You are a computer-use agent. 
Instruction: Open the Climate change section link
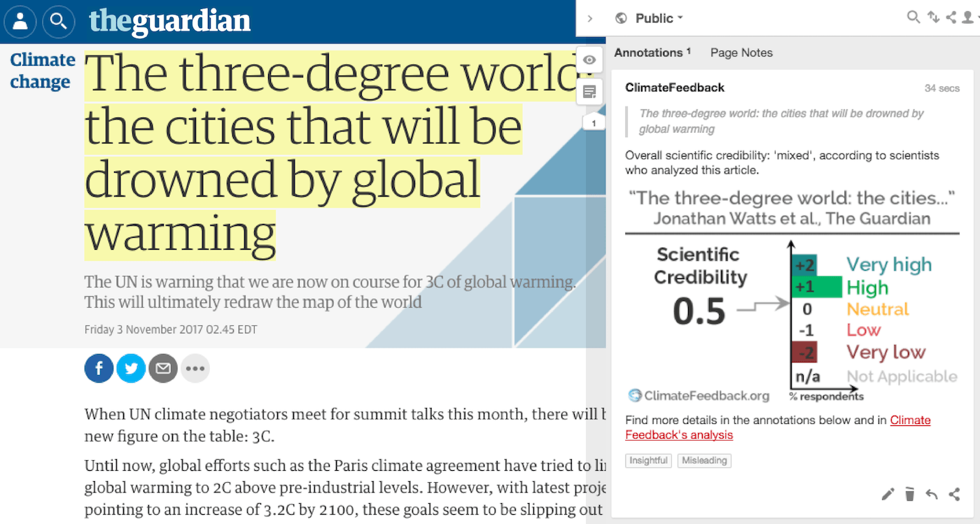42,71
